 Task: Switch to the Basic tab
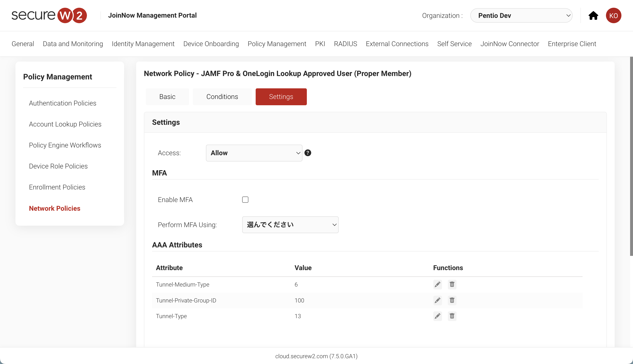[x=167, y=97]
